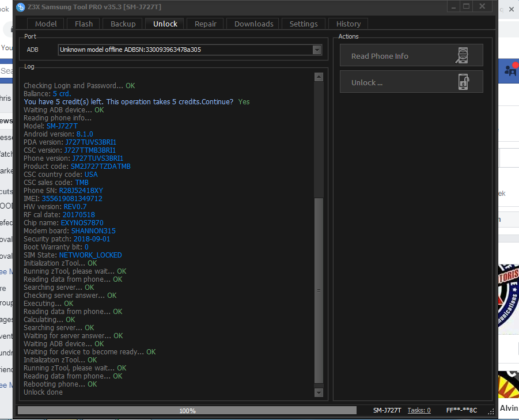Click the FF**-**8C status bar text
The width and height of the screenshot is (519, 420).
tap(461, 410)
